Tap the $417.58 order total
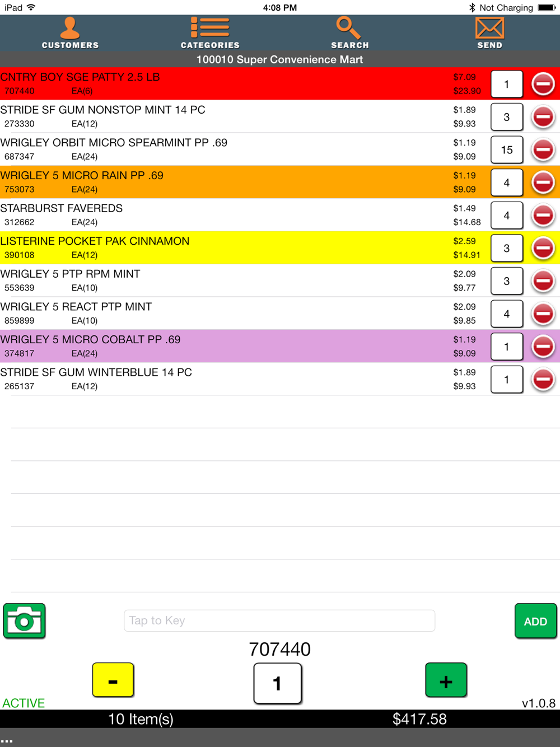This screenshot has width=560, height=747. (x=419, y=719)
